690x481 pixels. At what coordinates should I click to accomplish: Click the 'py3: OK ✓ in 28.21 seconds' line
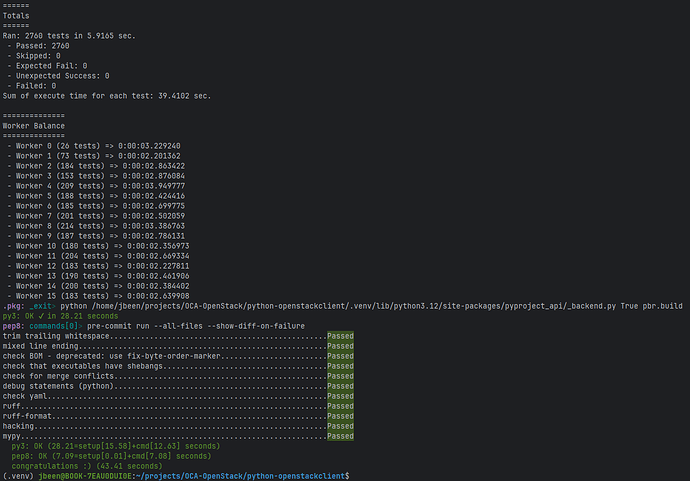pyautogui.click(x=62, y=316)
